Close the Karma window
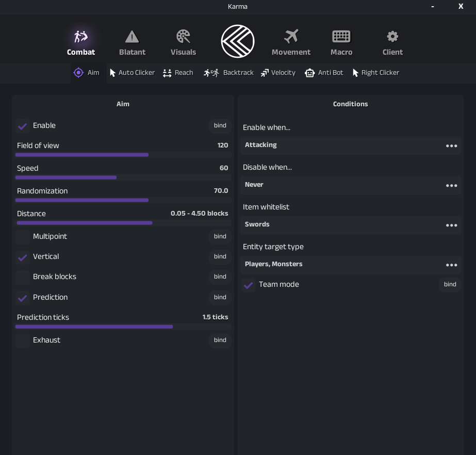Image resolution: width=476 pixels, height=455 pixels. coord(461,6)
